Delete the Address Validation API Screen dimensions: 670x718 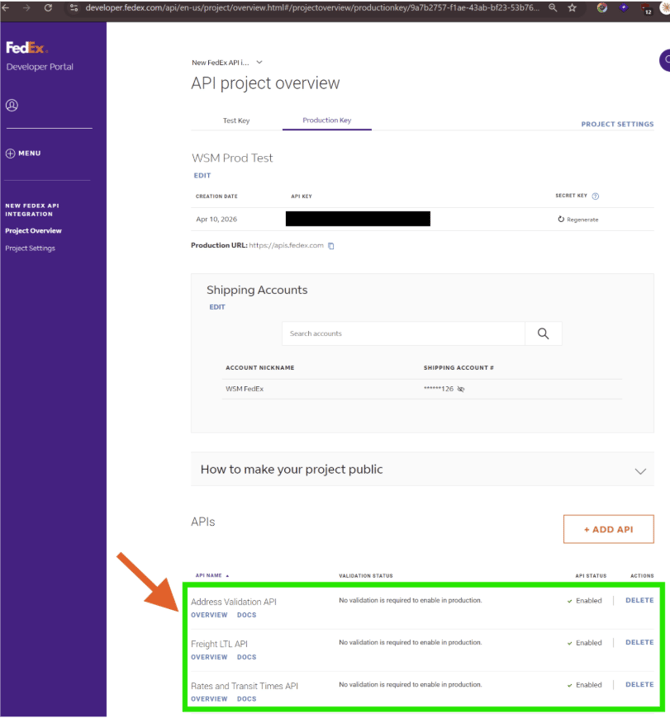(639, 600)
